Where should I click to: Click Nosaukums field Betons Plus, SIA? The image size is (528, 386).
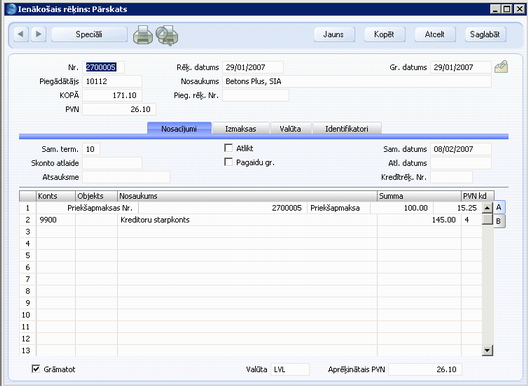[357, 81]
